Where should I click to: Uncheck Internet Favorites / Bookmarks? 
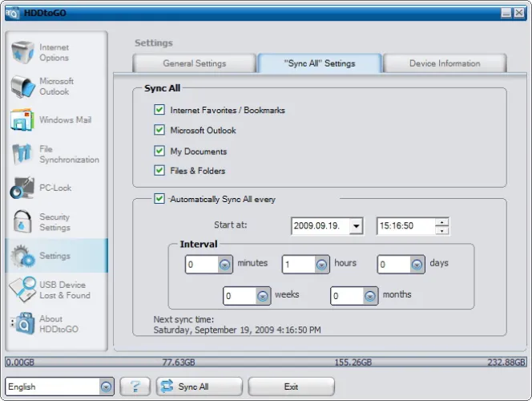[159, 110]
